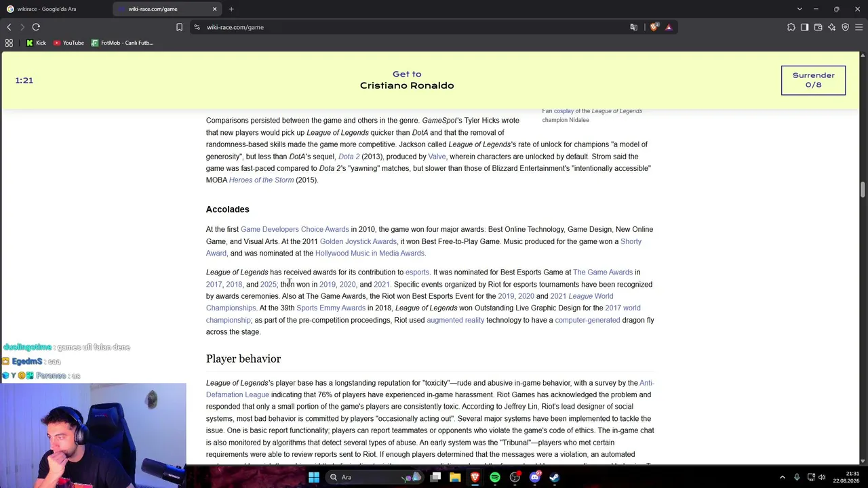The image size is (868, 488).
Task: Open Task View on the taskbar
Action: pyautogui.click(x=436, y=477)
